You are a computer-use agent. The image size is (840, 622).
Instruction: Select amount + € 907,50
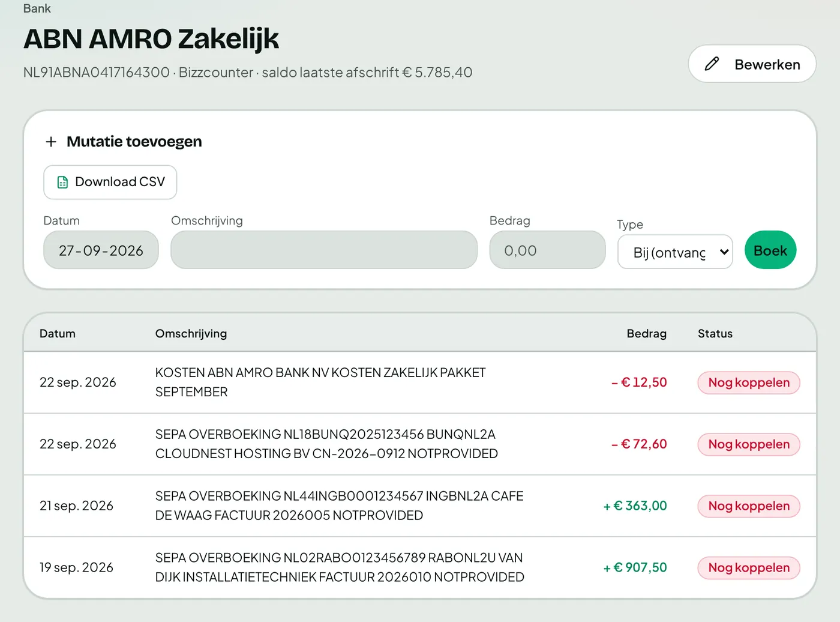635,568
